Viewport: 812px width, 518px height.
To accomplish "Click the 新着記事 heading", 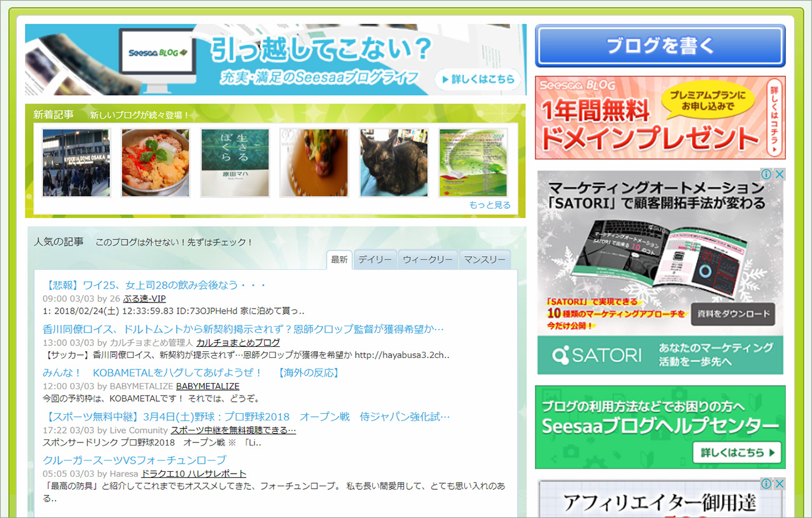I will click(x=53, y=115).
